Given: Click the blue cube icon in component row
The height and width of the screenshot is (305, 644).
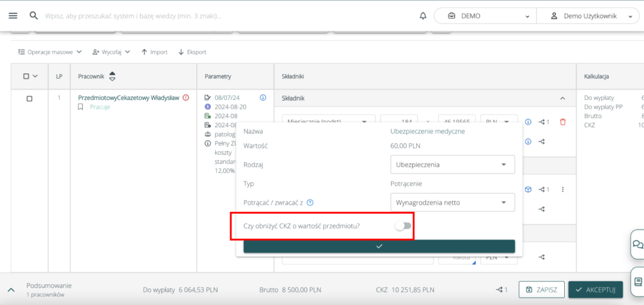Looking at the screenshot, I should 528,189.
